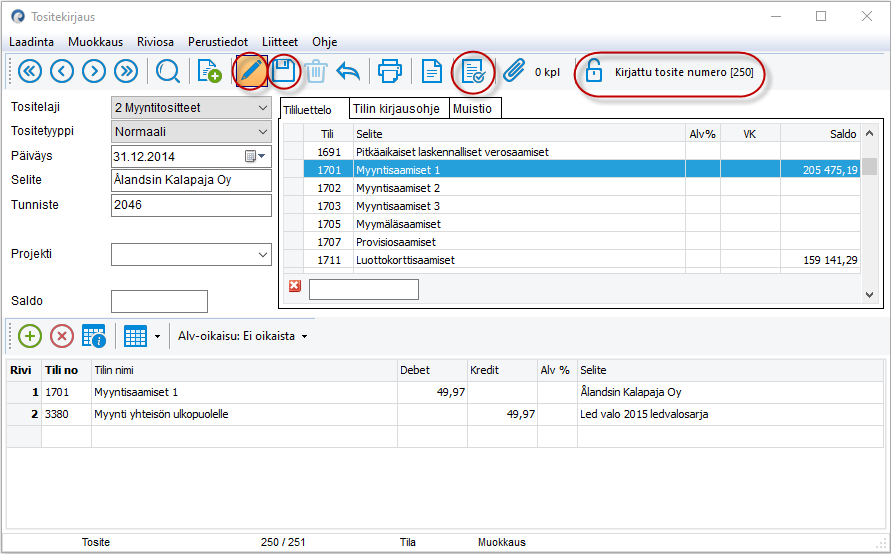This screenshot has width=891, height=554.
Task: Click the Debet 49,97 cell in row 1
Action: pos(432,392)
